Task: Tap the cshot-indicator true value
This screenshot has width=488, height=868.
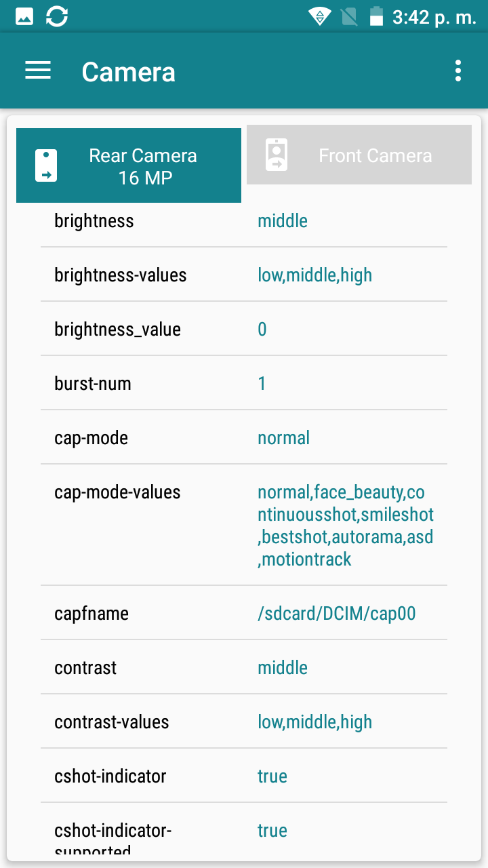Action: click(272, 776)
